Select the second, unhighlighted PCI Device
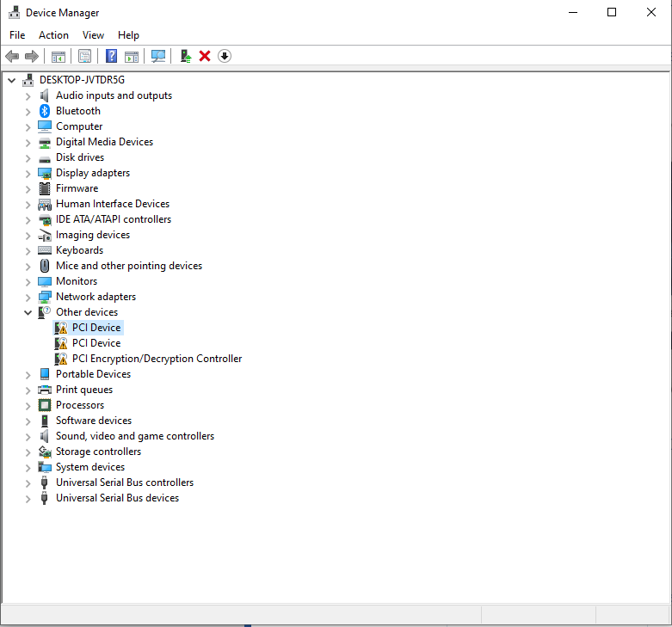Screen dimensions: 672x627 96,343
